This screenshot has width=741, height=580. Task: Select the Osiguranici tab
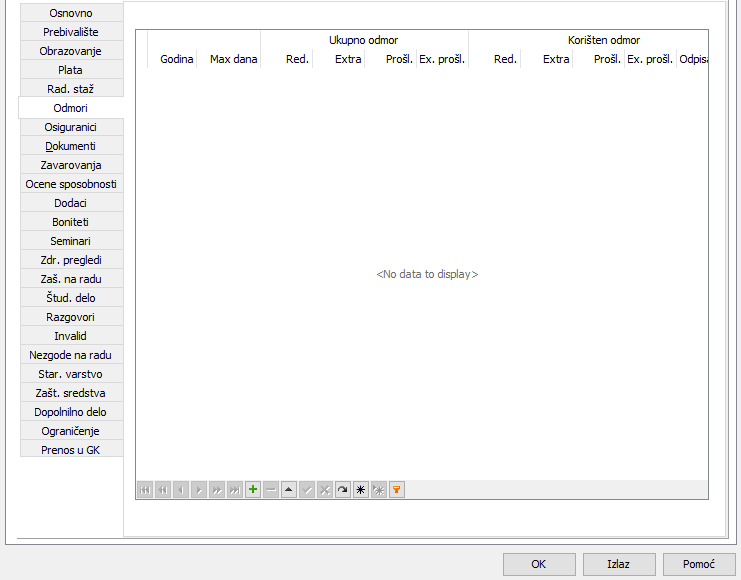[x=71, y=127]
